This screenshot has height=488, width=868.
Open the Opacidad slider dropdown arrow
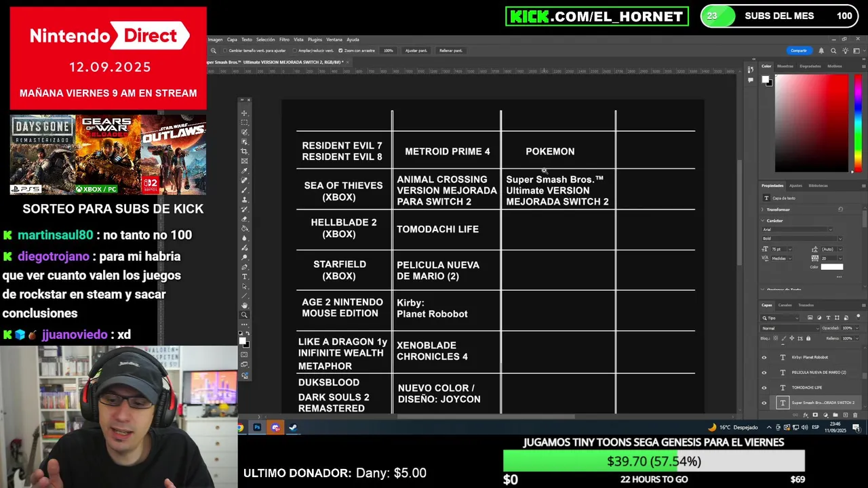coord(857,328)
